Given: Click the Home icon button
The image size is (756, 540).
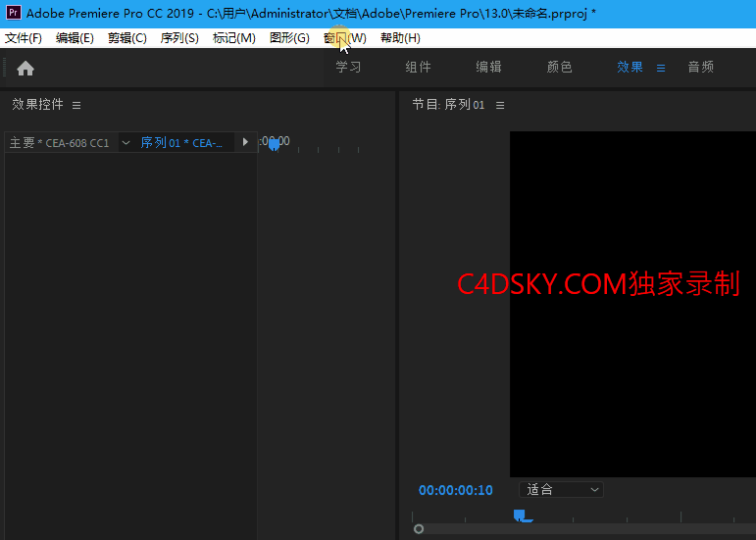Looking at the screenshot, I should click(x=25, y=69).
